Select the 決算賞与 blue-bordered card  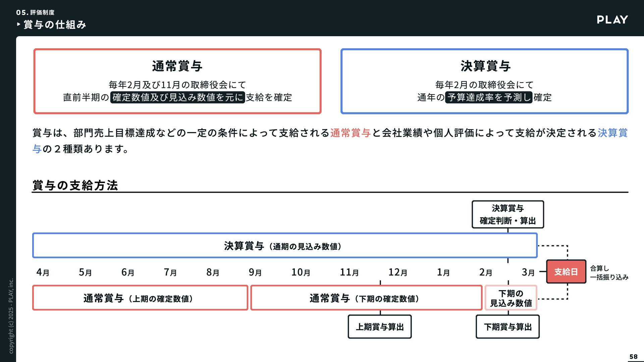click(484, 81)
